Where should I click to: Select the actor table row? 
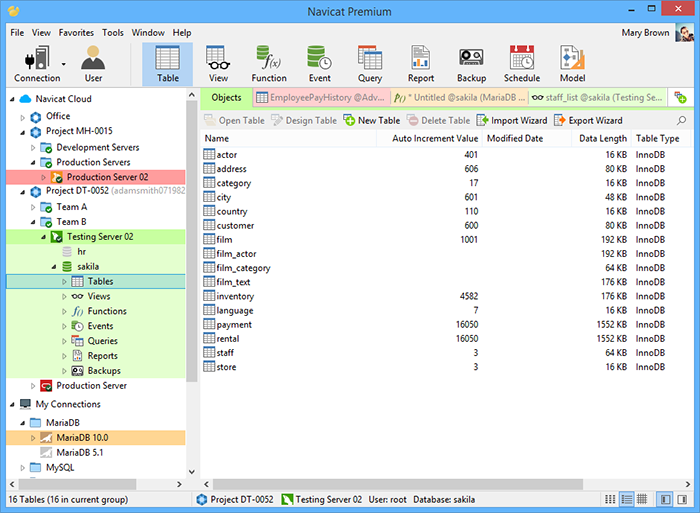click(x=446, y=154)
